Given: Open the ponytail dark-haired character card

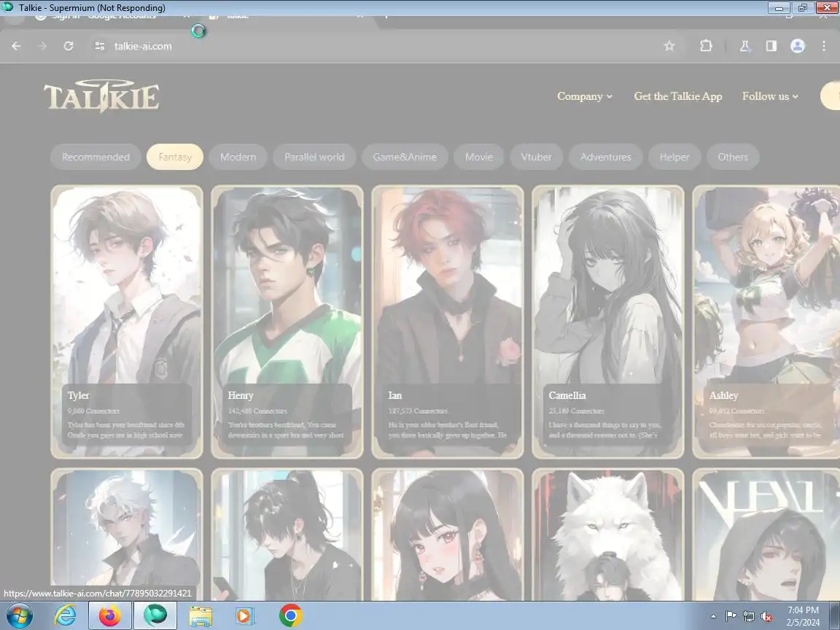Looking at the screenshot, I should [287, 534].
